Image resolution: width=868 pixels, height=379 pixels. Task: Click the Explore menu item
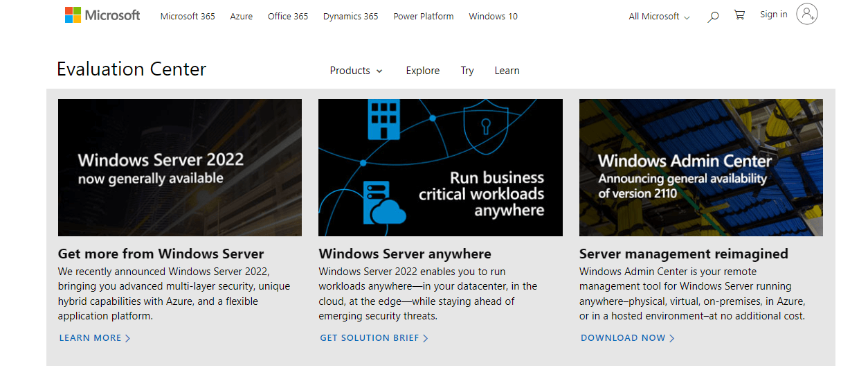coord(423,71)
